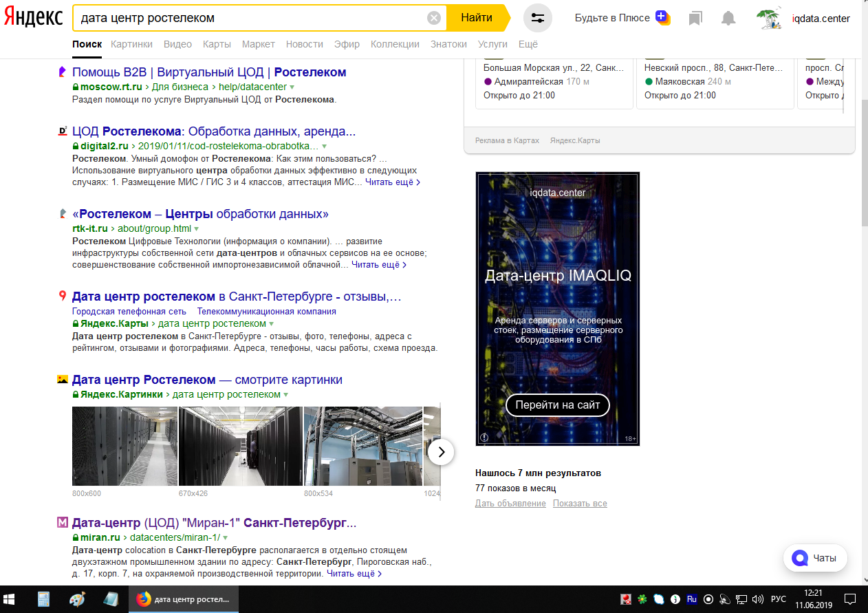Open the Чаты chat button
The width and height of the screenshot is (868, 613).
click(816, 558)
